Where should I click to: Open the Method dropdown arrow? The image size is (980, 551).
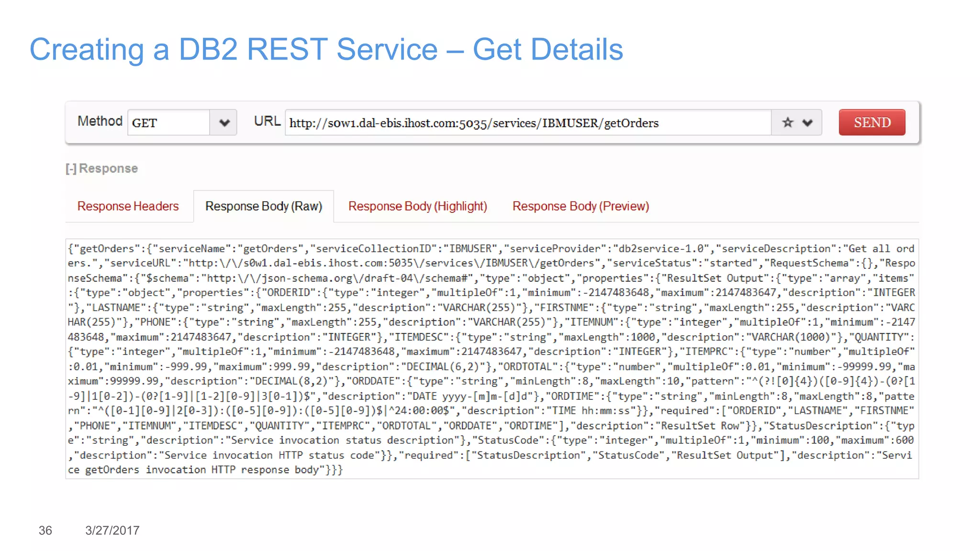[223, 122]
